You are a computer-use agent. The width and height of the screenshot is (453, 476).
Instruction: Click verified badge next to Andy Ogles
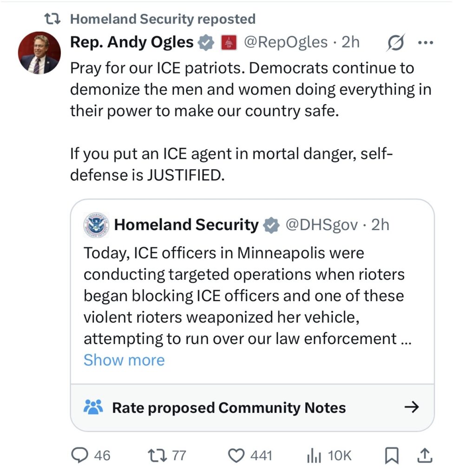(206, 43)
